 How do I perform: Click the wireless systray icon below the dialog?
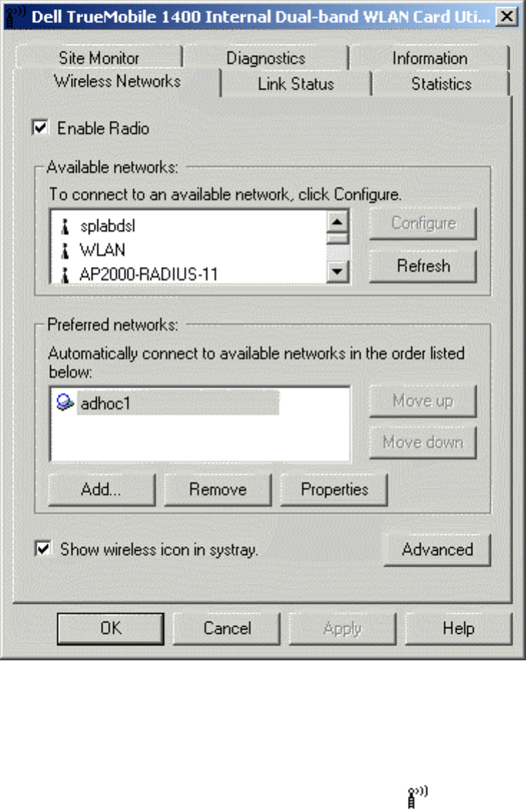[x=417, y=797]
